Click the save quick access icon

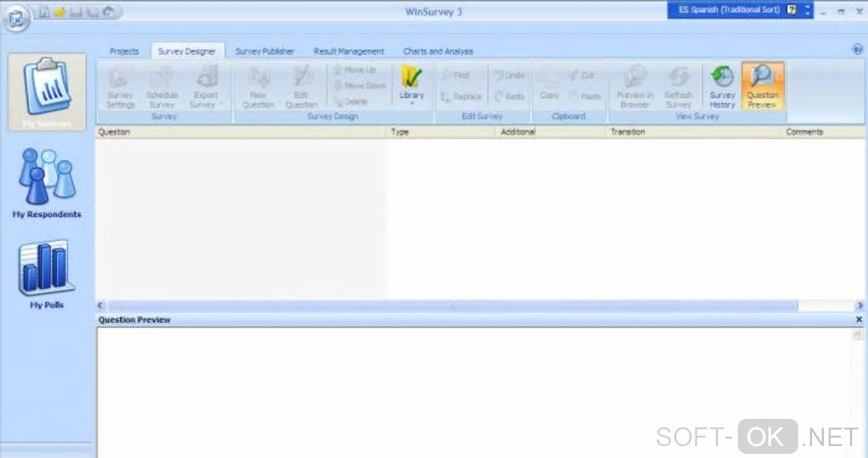(x=76, y=12)
